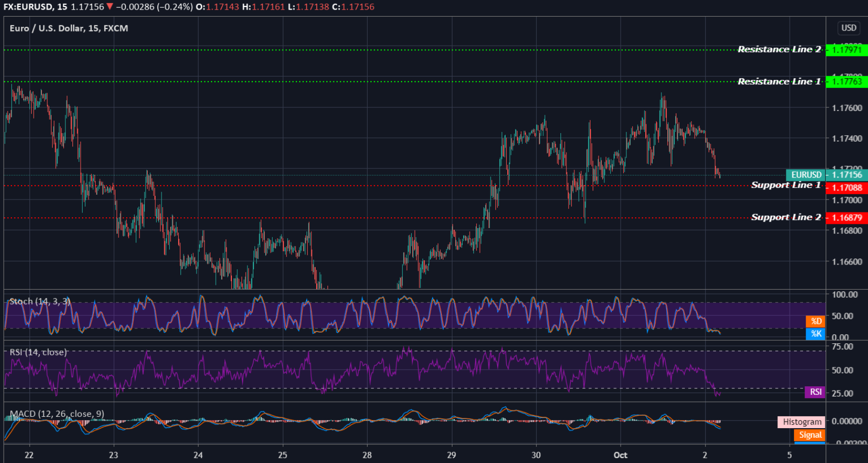Click the USD currency button

(x=849, y=28)
